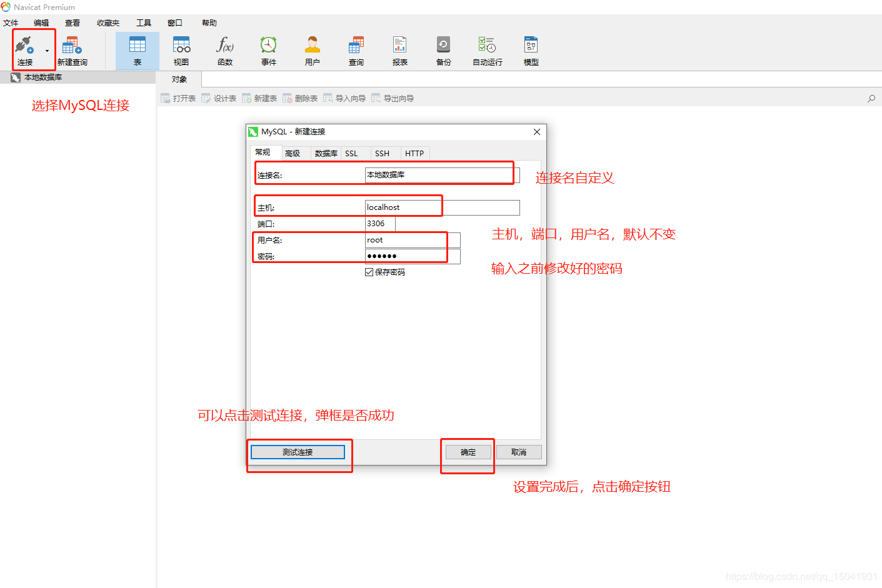
Task: Click the Test Connection (测试连接) button
Action: [298, 452]
